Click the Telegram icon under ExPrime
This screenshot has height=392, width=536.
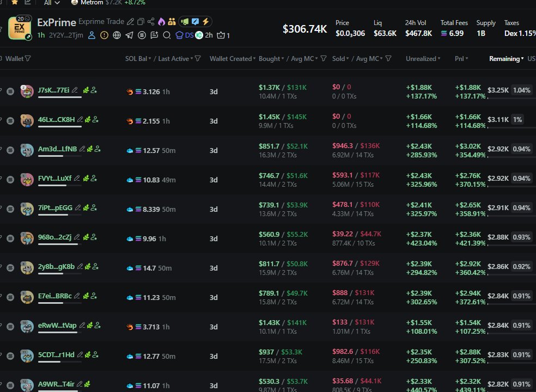coord(129,35)
